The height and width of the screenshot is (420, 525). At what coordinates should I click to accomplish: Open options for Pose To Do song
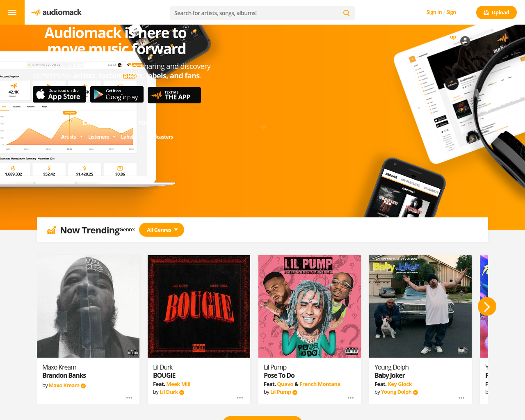(x=351, y=398)
